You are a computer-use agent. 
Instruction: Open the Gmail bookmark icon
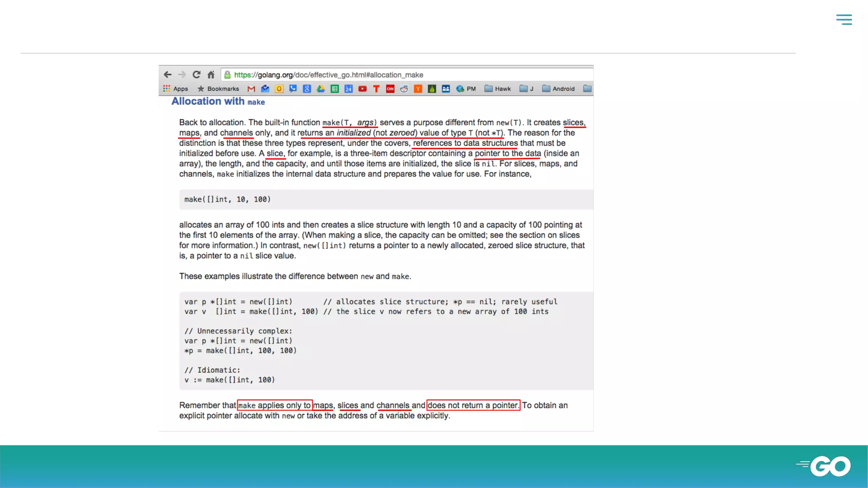point(251,89)
